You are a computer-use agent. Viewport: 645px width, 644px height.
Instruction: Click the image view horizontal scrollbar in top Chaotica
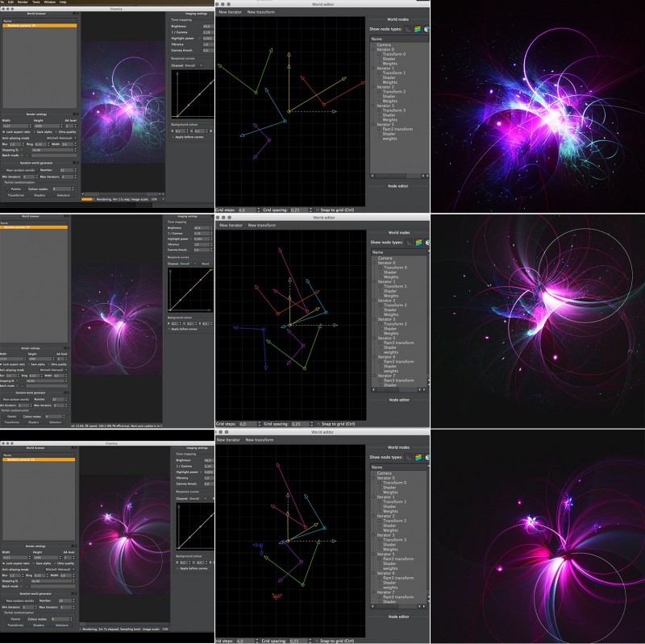pyautogui.click(x=123, y=193)
